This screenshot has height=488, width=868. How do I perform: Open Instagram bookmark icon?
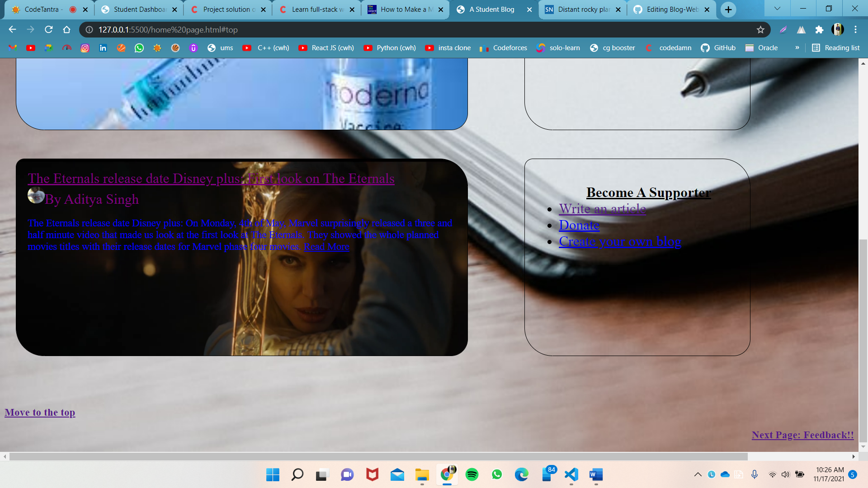tap(85, 48)
